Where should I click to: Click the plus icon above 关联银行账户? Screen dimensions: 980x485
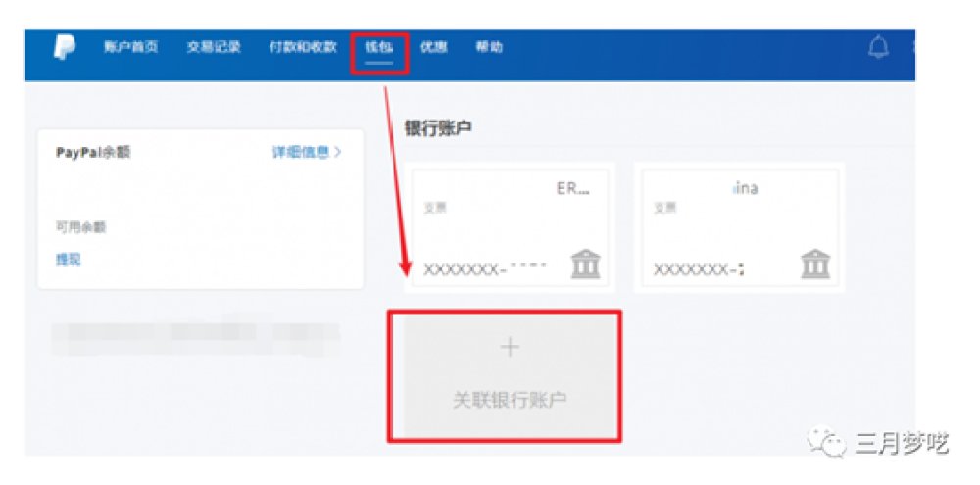[510, 348]
